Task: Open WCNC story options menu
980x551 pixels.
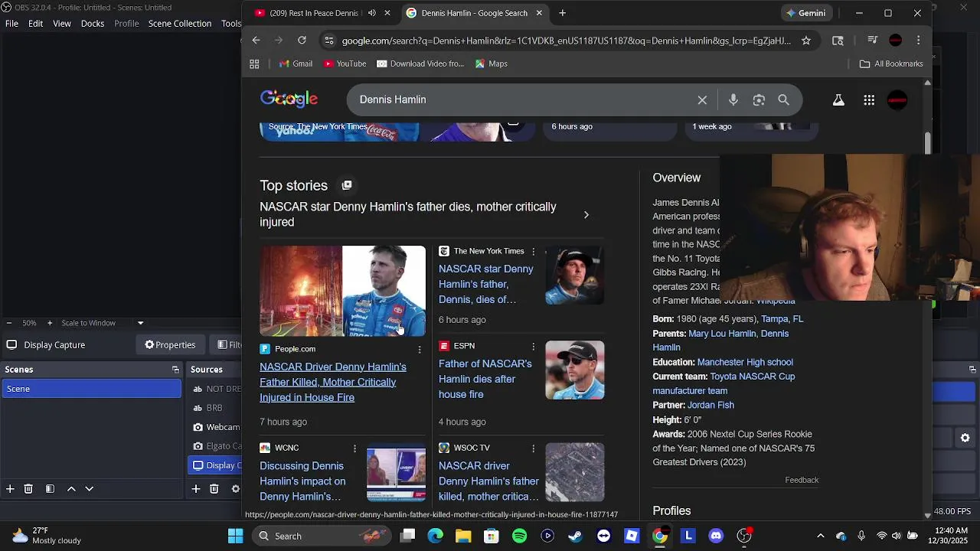Action: coord(354,448)
